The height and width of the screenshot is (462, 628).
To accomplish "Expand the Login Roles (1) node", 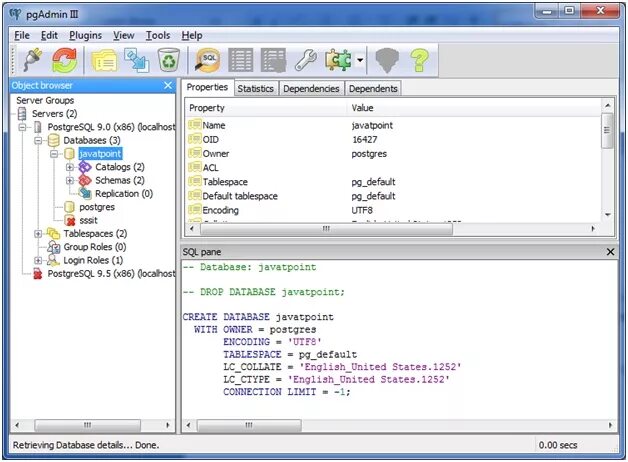I will (x=38, y=260).
